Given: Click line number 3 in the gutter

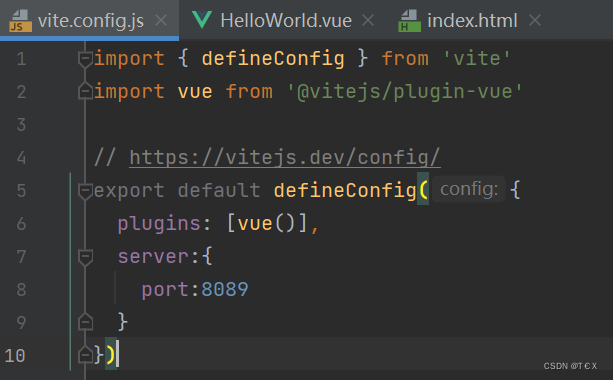Looking at the screenshot, I should point(22,125).
